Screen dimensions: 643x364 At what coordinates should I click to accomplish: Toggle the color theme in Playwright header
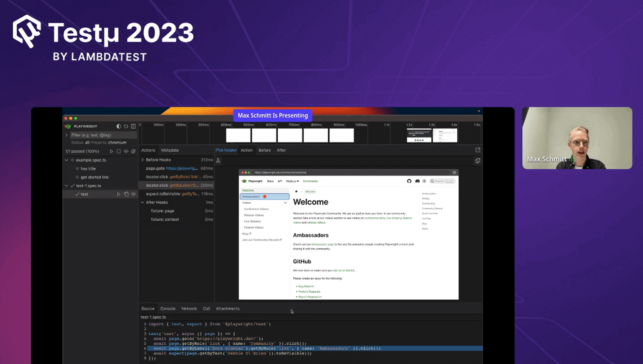point(119,126)
